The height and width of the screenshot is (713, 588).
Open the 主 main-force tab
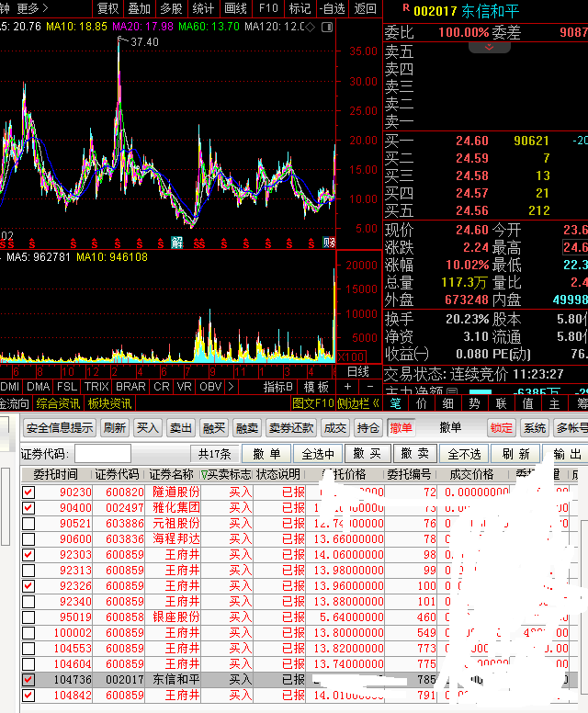point(554,403)
